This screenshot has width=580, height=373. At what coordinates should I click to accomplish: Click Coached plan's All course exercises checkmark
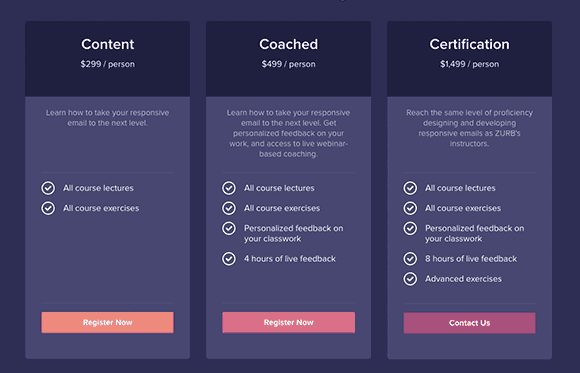coord(229,208)
